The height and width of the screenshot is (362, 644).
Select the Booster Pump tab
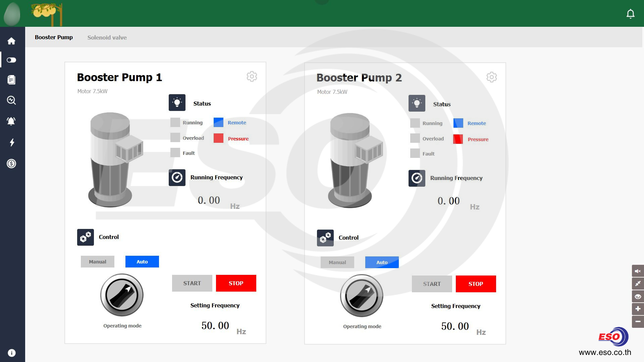(x=54, y=37)
